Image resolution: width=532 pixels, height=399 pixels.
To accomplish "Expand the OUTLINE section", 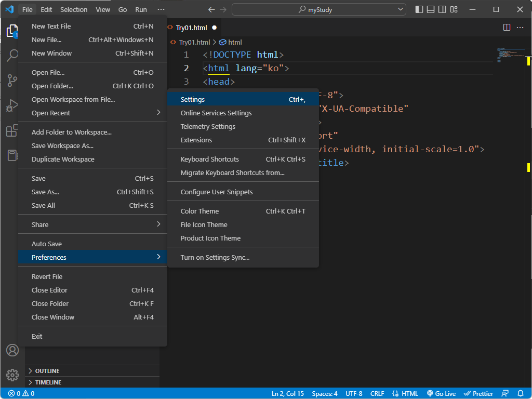I will [47, 370].
